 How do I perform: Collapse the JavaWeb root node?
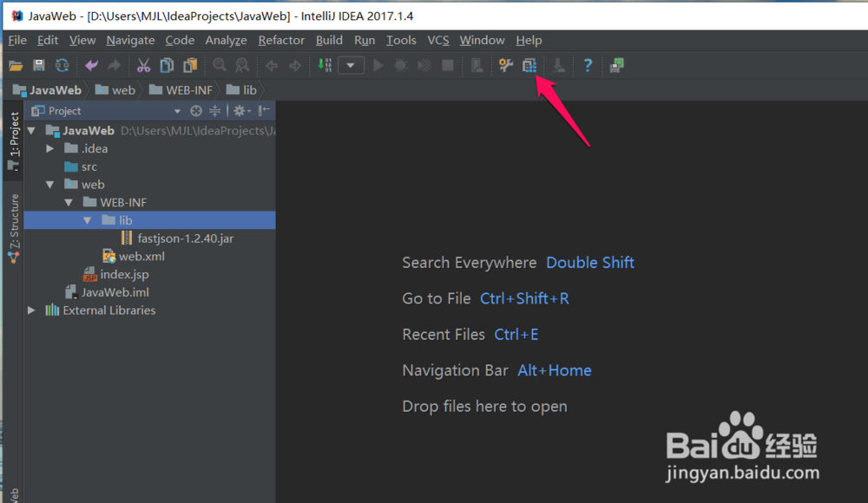31,131
